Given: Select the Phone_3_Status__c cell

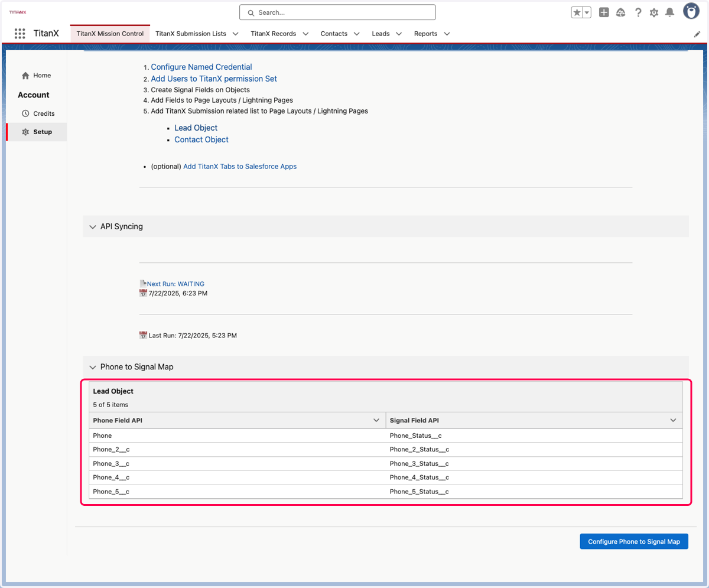Looking at the screenshot, I should pos(534,464).
